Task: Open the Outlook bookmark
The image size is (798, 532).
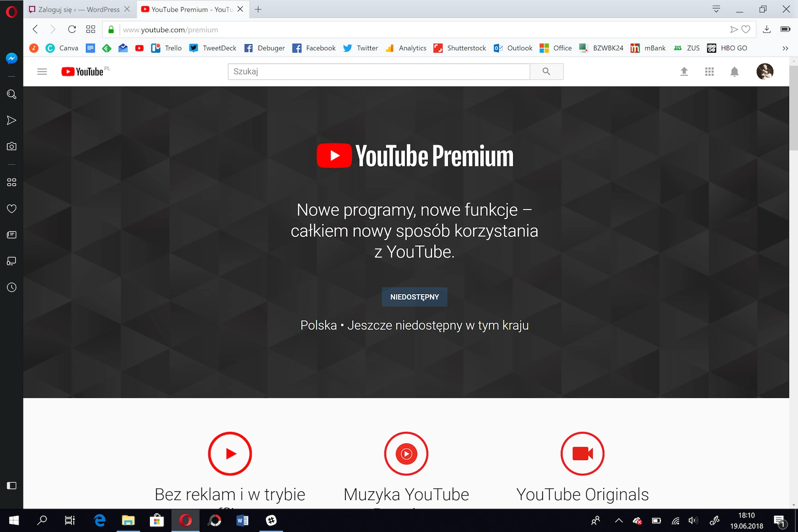Action: (x=513, y=48)
